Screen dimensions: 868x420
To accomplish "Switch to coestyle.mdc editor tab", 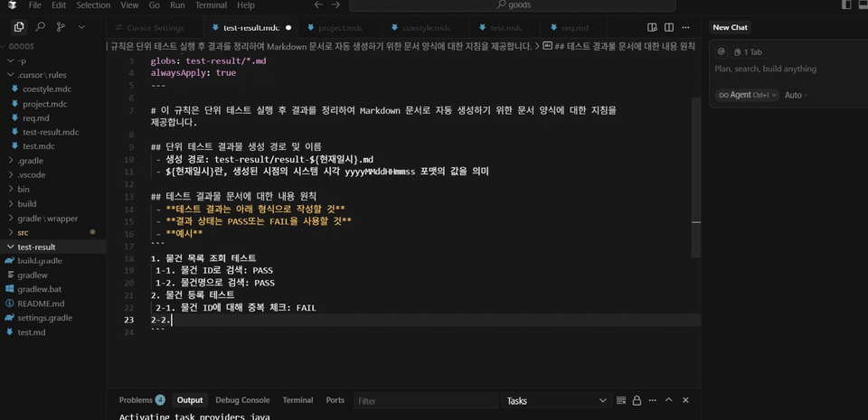I will pos(426,28).
